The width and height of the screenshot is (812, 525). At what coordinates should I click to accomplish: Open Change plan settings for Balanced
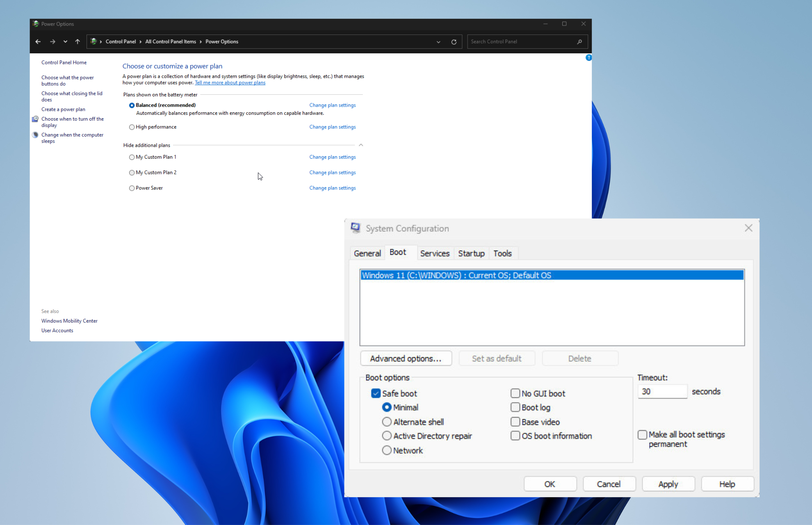click(332, 105)
